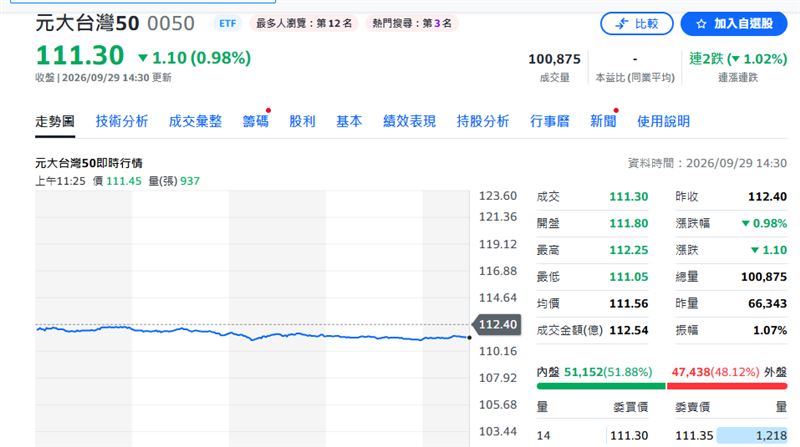The height and width of the screenshot is (447, 800).
Task: Click the green 內盤 proportion bar
Action: pos(601,386)
